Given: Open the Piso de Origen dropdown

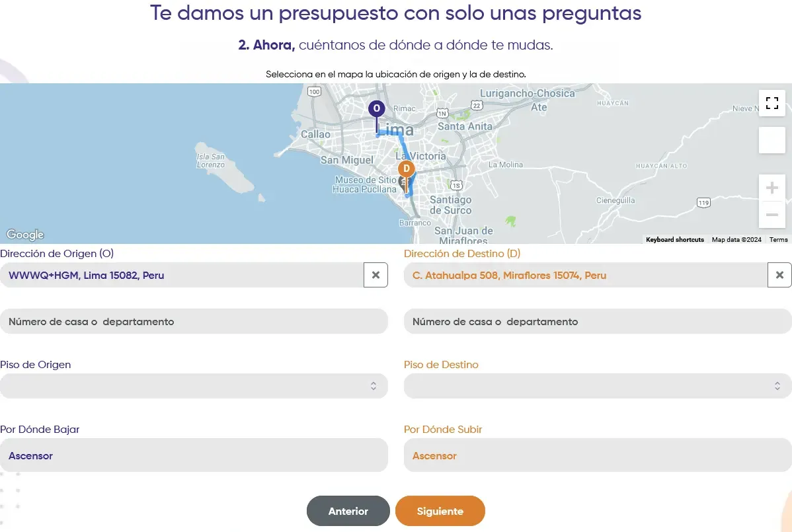Looking at the screenshot, I should click(x=194, y=386).
